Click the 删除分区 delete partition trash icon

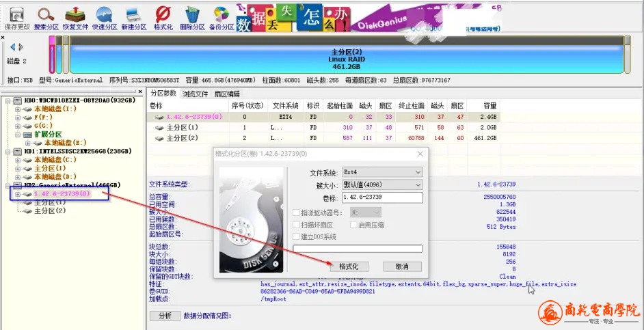point(193,17)
